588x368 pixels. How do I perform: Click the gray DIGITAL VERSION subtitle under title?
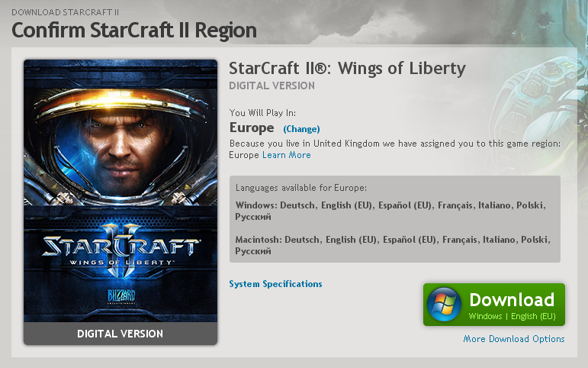pos(272,86)
